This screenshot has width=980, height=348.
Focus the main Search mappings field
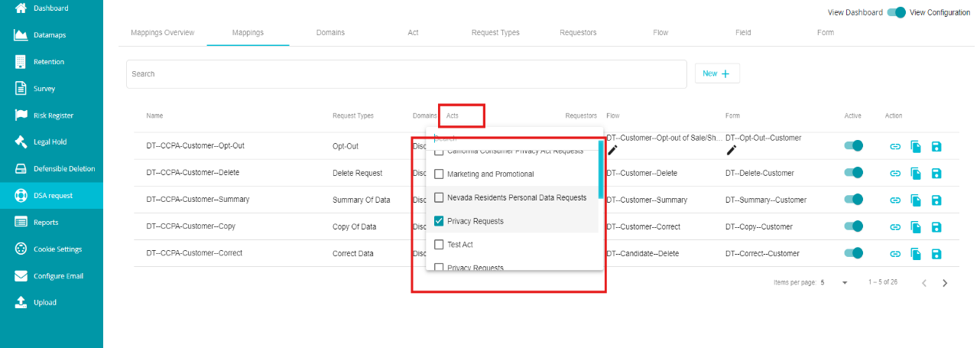(x=407, y=74)
